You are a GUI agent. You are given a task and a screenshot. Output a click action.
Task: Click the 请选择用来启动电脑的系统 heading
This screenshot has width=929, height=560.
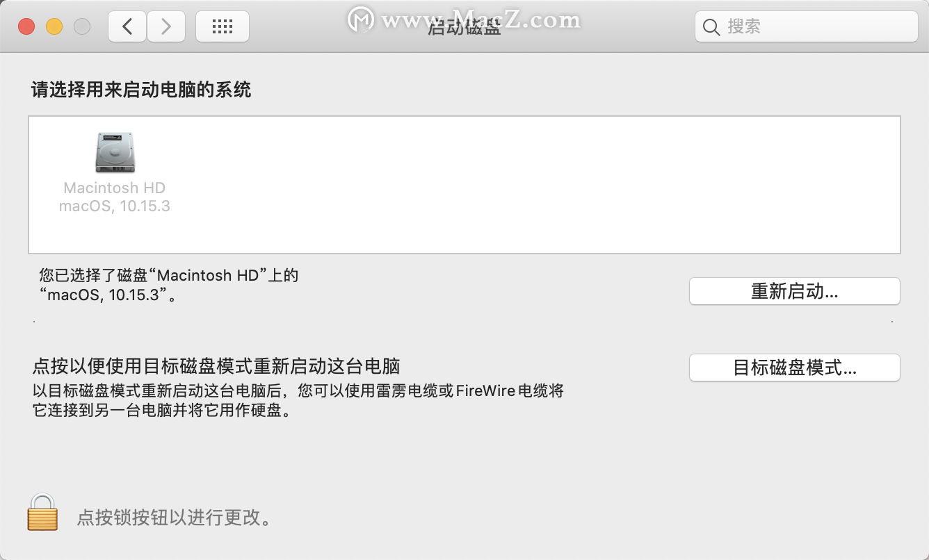tap(141, 90)
